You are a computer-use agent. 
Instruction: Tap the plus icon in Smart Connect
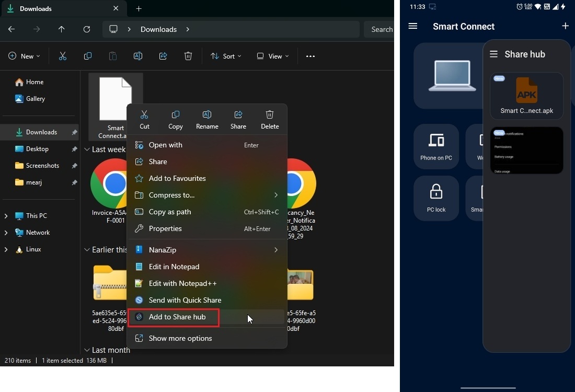565,26
